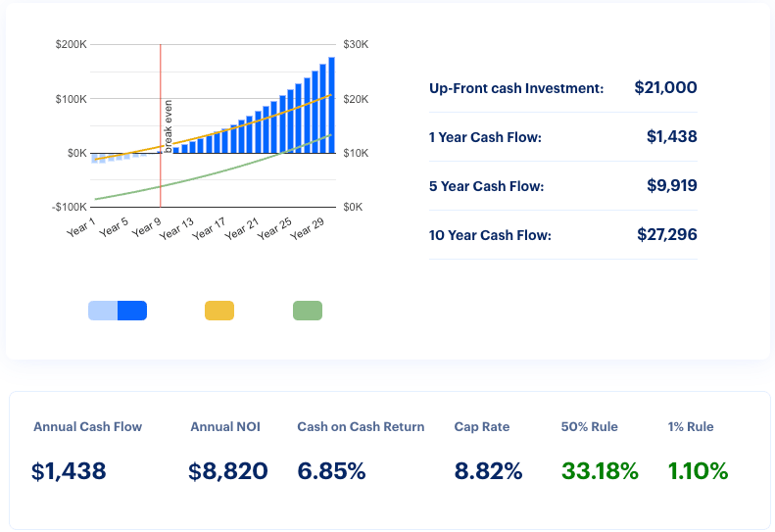Select the $8,820 Annual NOI value
This screenshot has height=532, width=775.
pyautogui.click(x=227, y=471)
